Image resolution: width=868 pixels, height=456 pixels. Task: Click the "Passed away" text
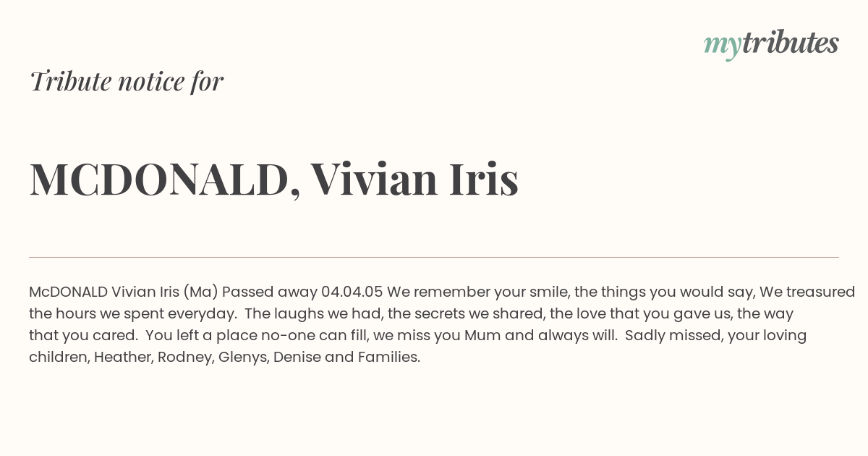click(x=269, y=292)
